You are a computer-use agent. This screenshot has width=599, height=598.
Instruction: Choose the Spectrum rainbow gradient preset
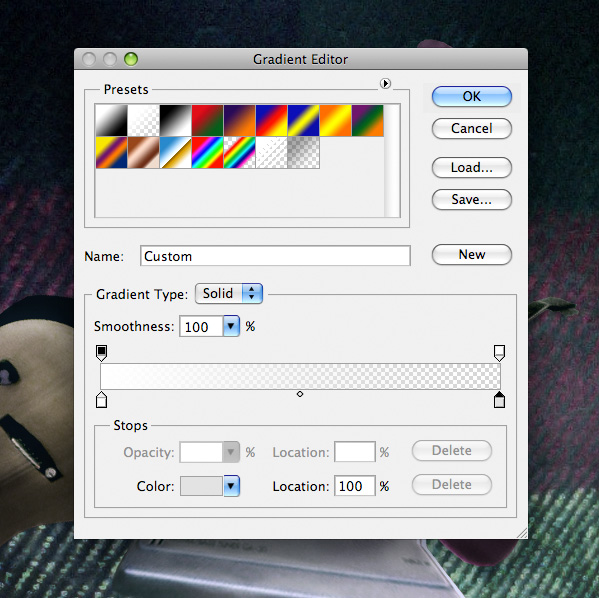pos(207,153)
